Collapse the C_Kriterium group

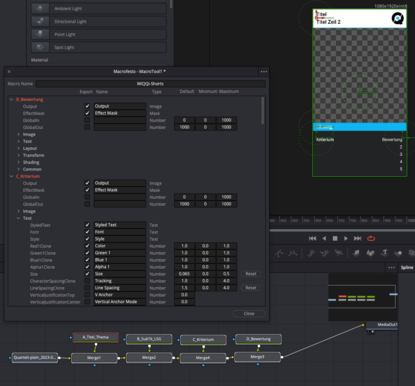pyautogui.click(x=12, y=176)
